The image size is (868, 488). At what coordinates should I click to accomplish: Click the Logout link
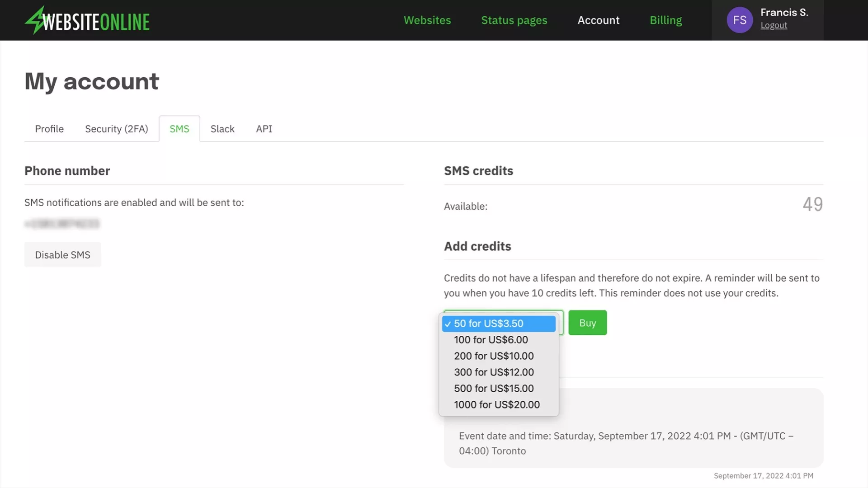coord(774,26)
